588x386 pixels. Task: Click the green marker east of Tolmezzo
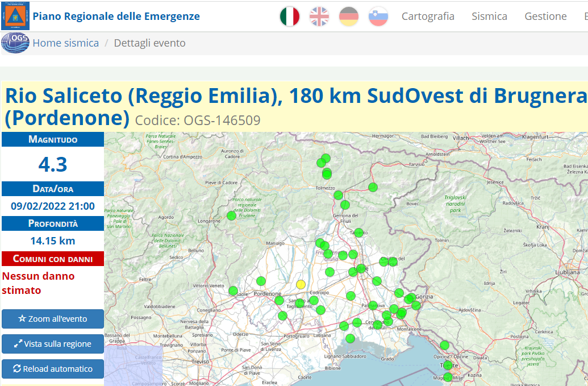pyautogui.click(x=373, y=187)
